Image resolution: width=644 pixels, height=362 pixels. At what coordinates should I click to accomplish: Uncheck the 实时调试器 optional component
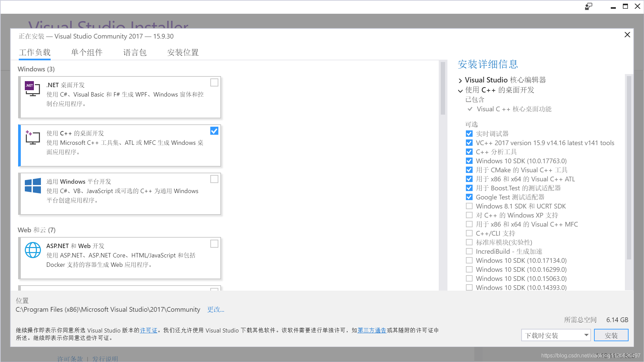(469, 134)
